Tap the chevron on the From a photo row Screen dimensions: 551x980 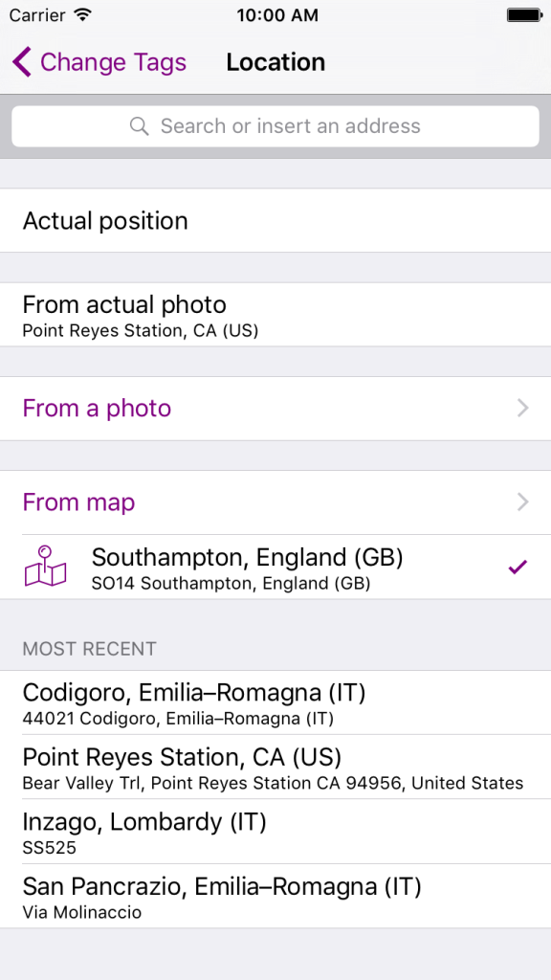click(522, 408)
